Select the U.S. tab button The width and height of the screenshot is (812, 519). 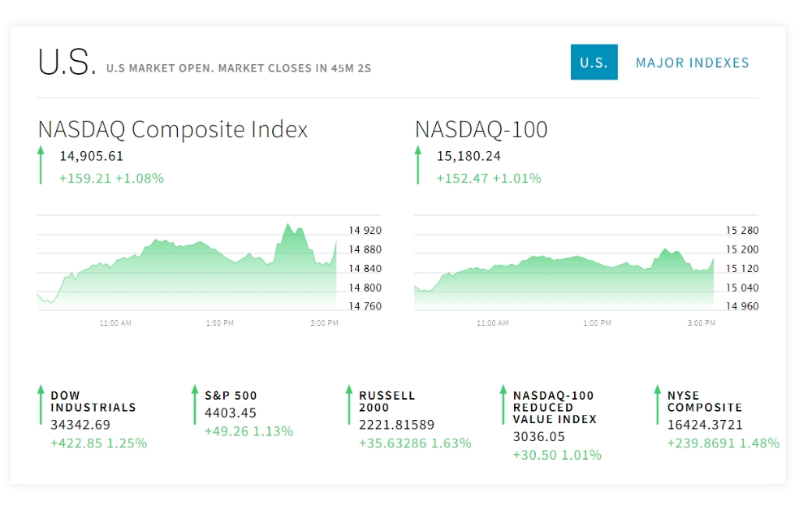(594, 63)
